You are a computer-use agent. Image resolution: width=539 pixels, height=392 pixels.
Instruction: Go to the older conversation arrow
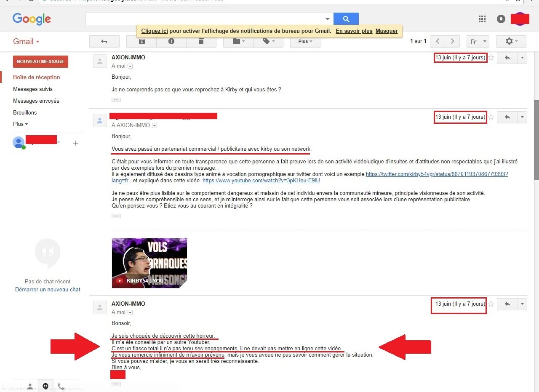tap(452, 41)
